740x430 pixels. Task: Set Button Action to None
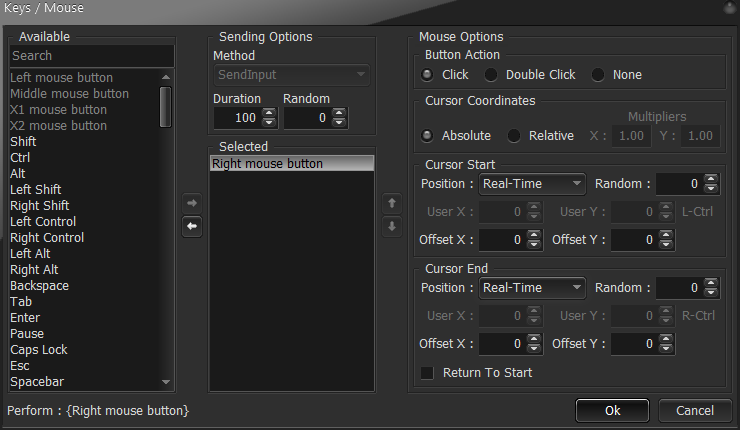coord(598,75)
